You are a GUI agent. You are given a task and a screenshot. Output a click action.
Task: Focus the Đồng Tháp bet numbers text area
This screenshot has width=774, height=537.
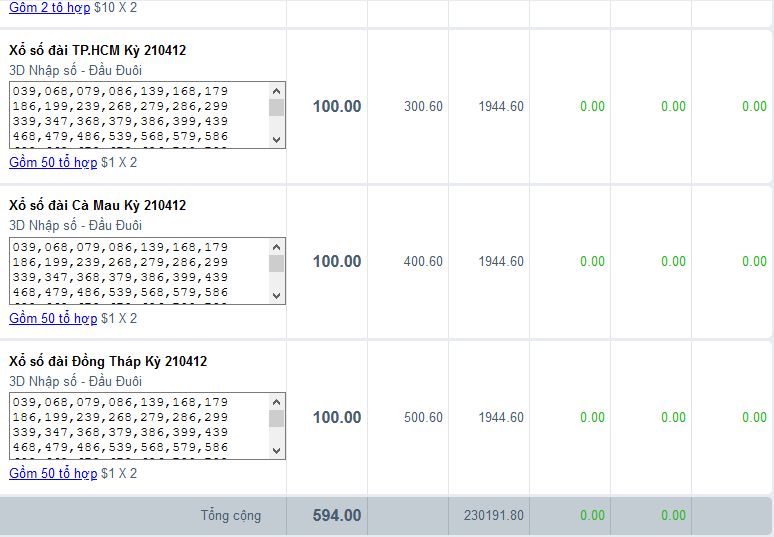click(138, 425)
